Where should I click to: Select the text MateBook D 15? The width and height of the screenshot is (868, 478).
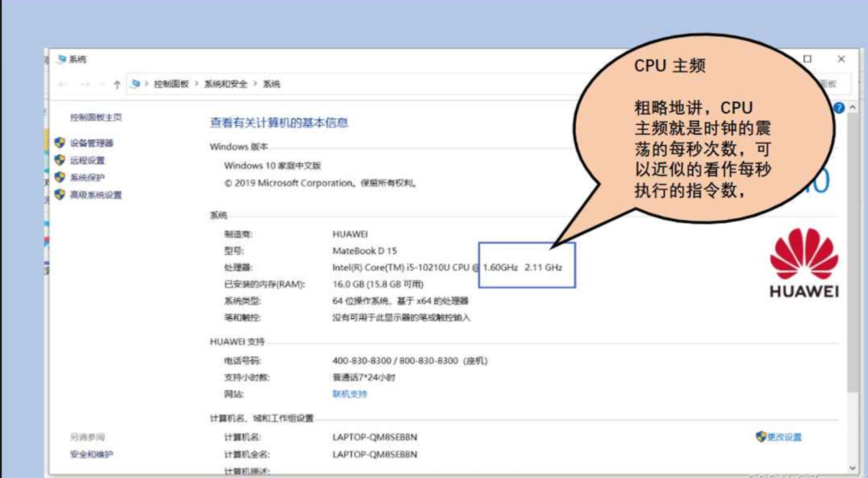point(365,251)
